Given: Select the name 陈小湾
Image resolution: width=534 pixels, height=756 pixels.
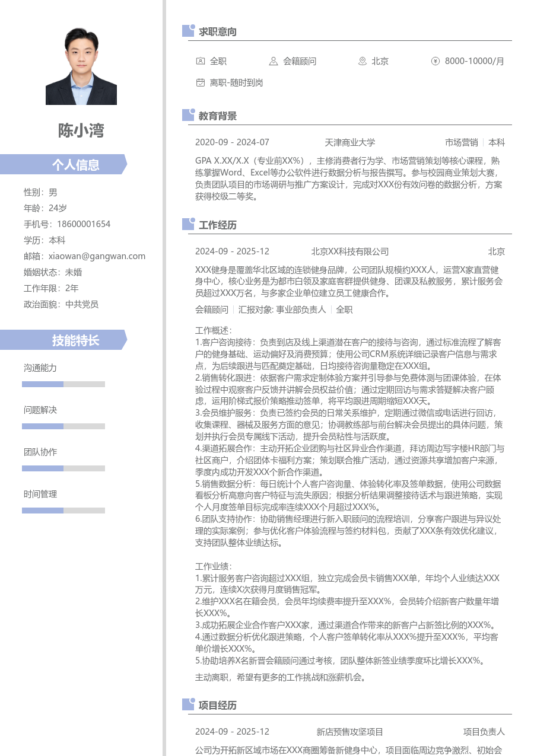Looking at the screenshot, I should [81, 130].
